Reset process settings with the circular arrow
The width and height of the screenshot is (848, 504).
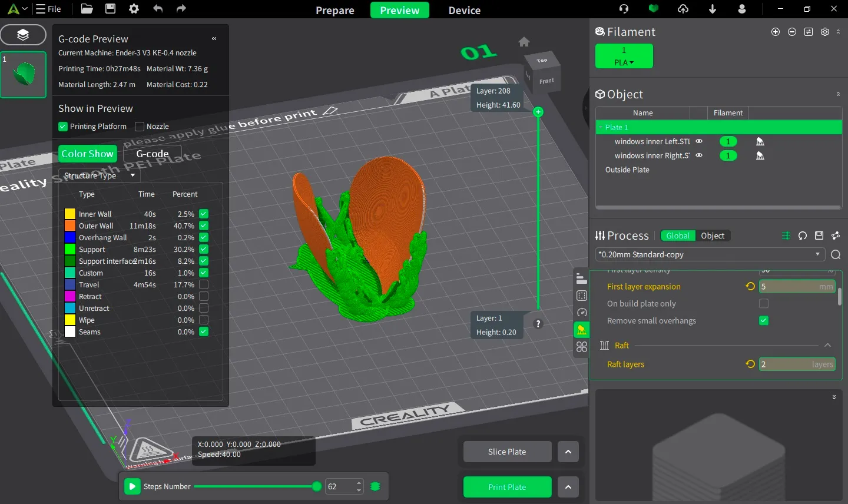coord(803,236)
